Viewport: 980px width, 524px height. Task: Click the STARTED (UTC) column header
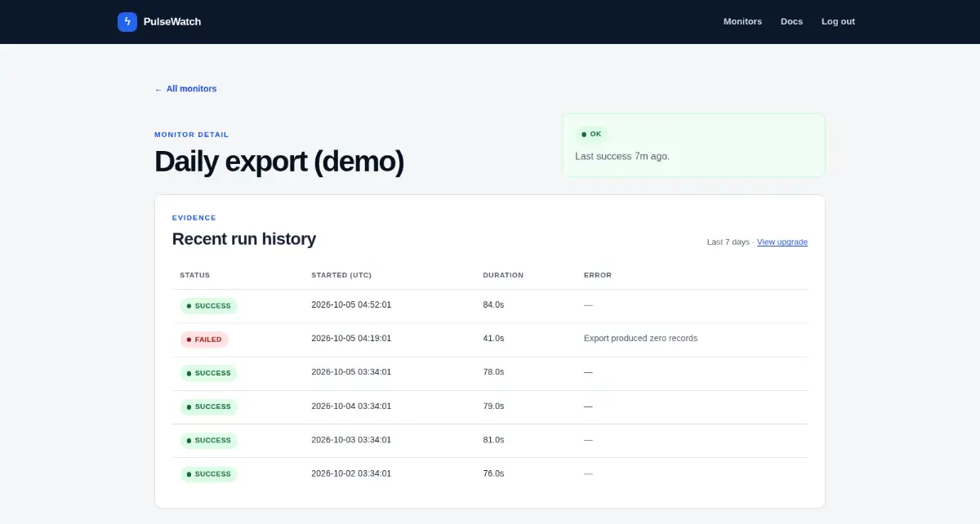341,275
